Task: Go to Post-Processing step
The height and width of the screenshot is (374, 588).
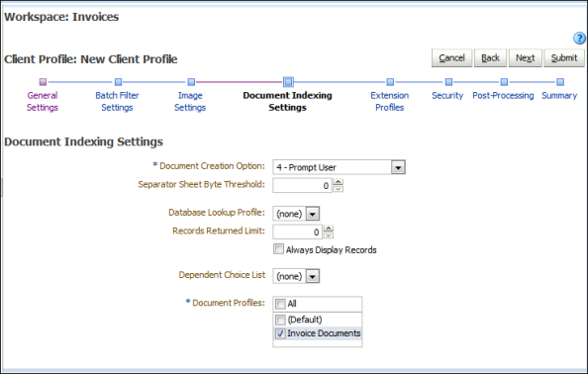Action: coord(503,96)
